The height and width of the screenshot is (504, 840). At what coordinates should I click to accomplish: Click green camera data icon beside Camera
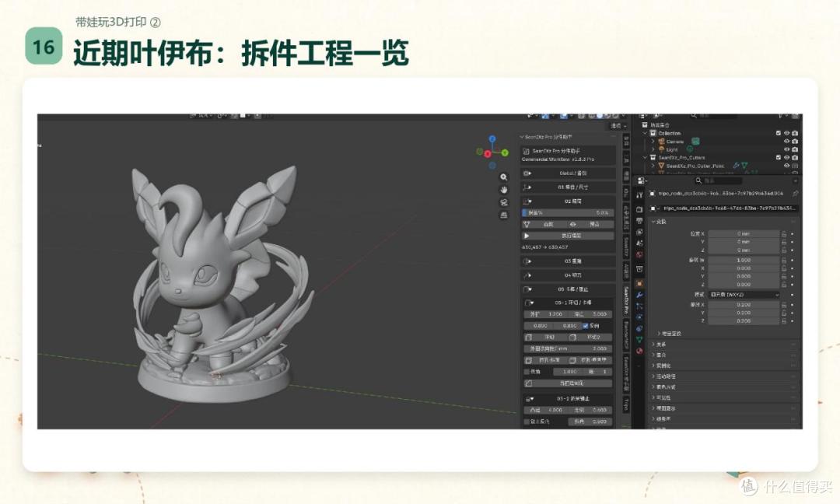[695, 142]
